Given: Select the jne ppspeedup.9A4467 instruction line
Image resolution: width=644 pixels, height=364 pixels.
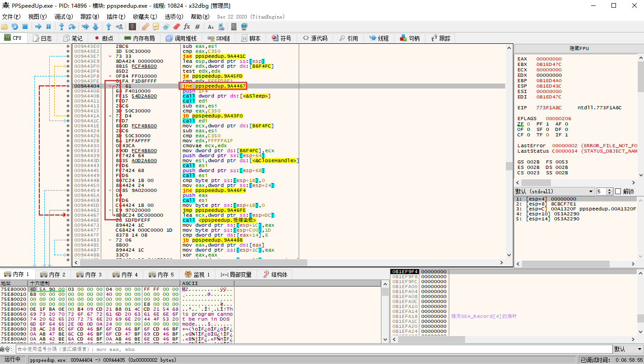Looking at the screenshot, I should (x=214, y=86).
